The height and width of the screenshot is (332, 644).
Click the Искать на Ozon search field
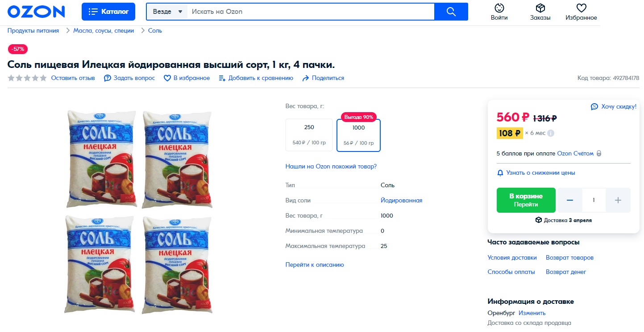pyautogui.click(x=311, y=12)
